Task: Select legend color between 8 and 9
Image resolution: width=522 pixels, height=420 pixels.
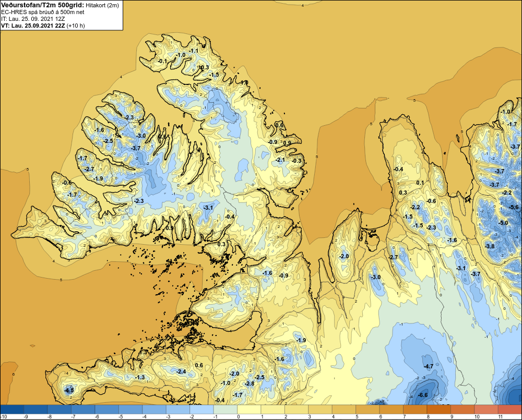Action: coord(439,409)
